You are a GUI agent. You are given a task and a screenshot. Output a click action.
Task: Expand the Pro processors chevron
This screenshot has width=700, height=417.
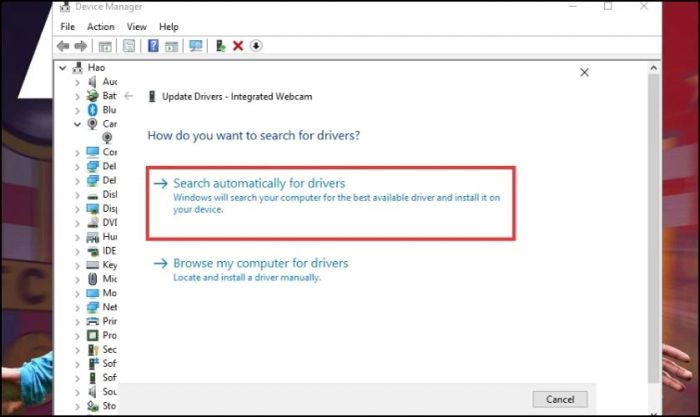(77, 336)
